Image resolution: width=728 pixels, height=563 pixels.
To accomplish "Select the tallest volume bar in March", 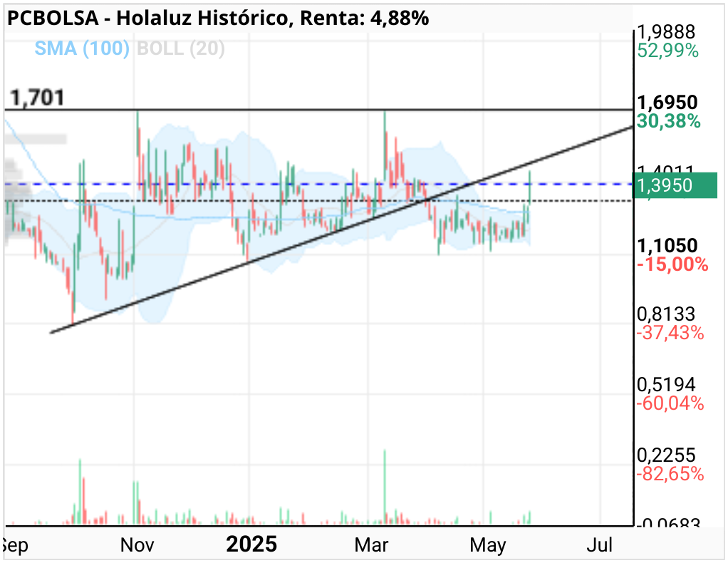I will point(385,487).
